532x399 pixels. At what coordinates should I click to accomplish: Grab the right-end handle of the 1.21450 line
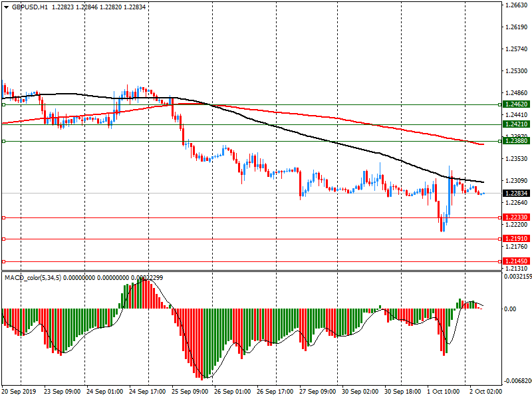pyautogui.click(x=500, y=261)
